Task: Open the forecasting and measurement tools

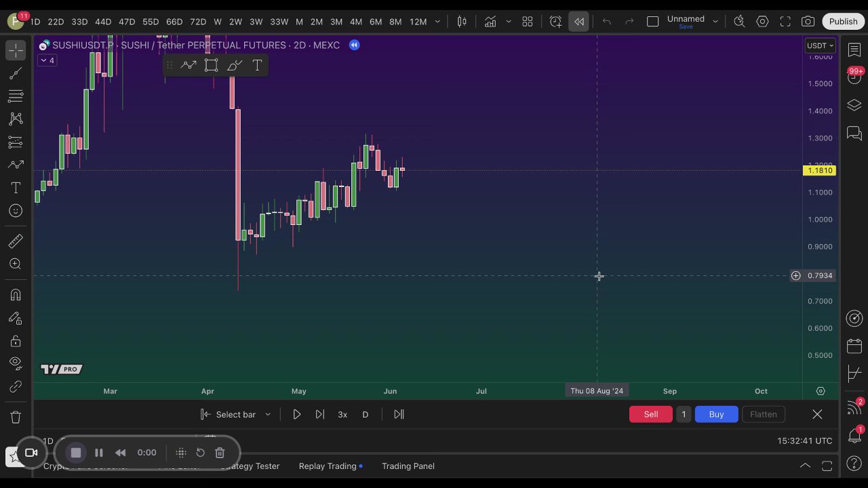Action: pos(16,142)
